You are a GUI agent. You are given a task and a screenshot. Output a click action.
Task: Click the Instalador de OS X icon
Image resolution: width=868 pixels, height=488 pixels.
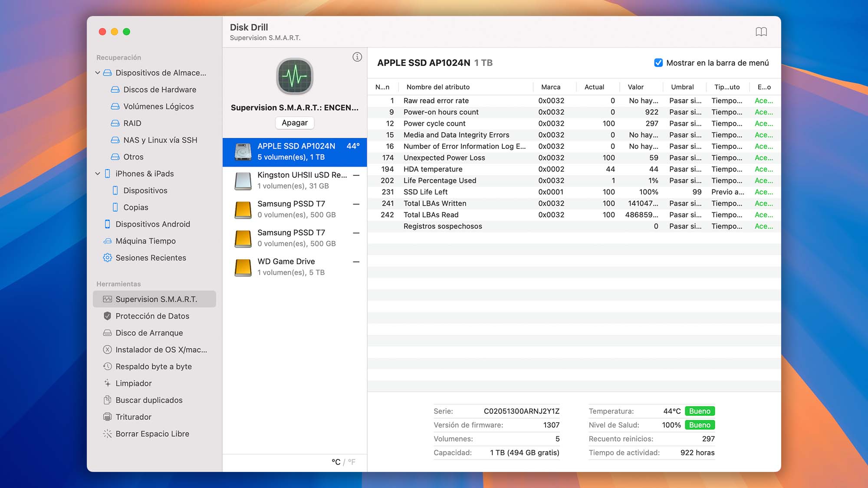click(107, 350)
